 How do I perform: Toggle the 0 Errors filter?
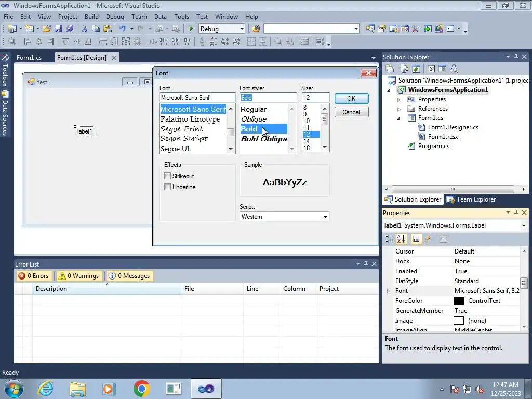[34, 276]
